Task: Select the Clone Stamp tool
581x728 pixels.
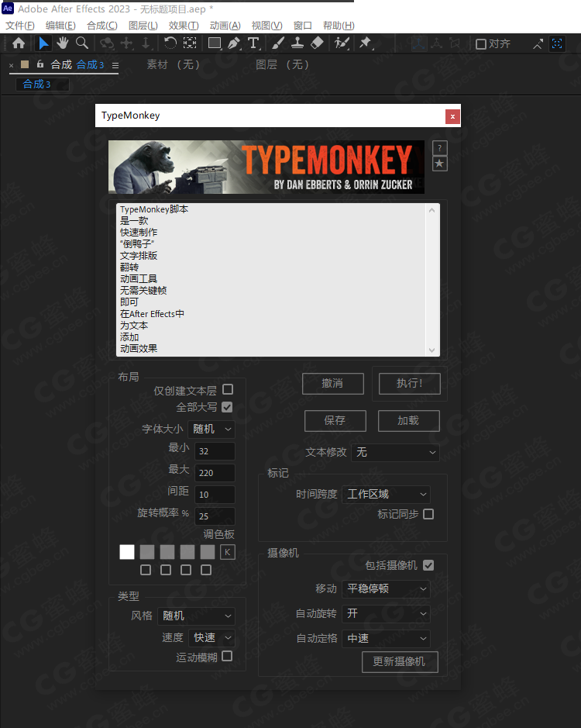Action: (x=297, y=43)
